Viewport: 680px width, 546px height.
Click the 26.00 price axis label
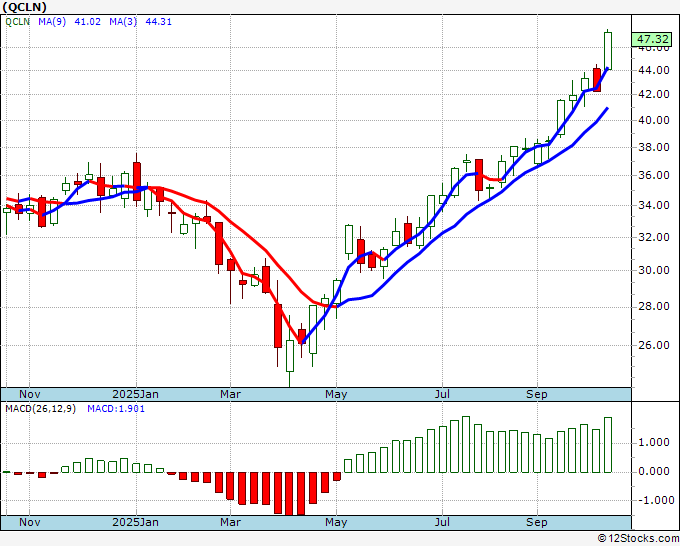point(654,345)
